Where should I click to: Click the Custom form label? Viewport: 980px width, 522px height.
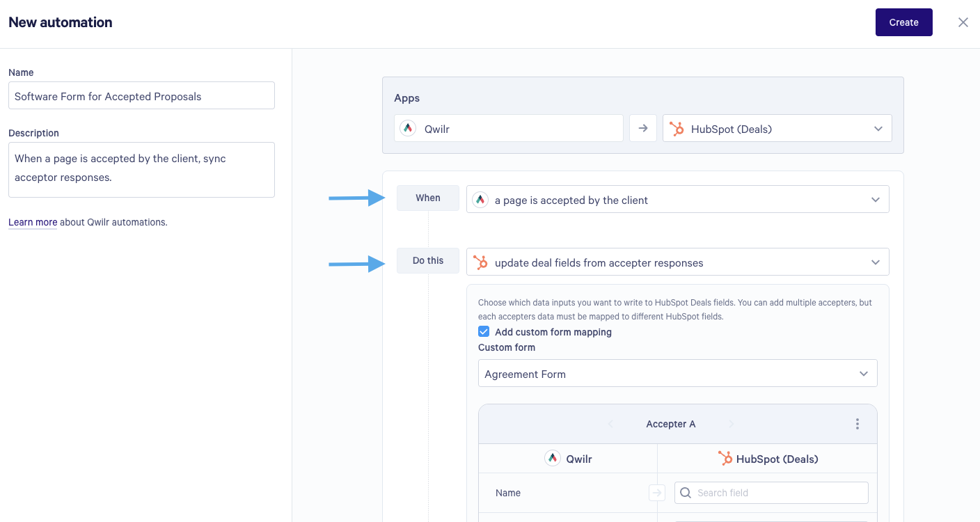[507, 347]
